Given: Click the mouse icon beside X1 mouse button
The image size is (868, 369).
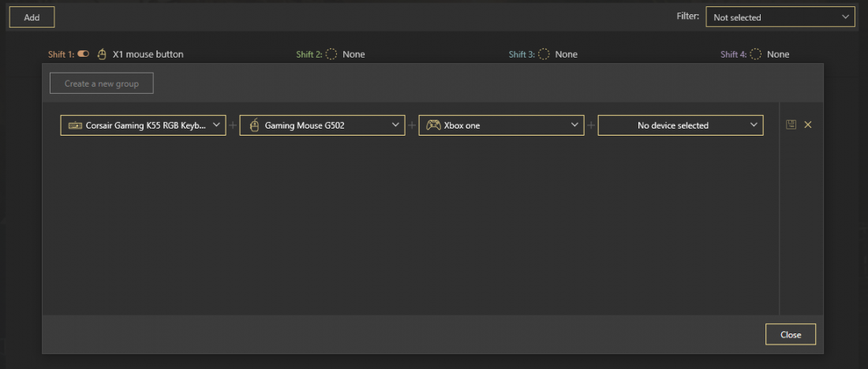Looking at the screenshot, I should [102, 54].
